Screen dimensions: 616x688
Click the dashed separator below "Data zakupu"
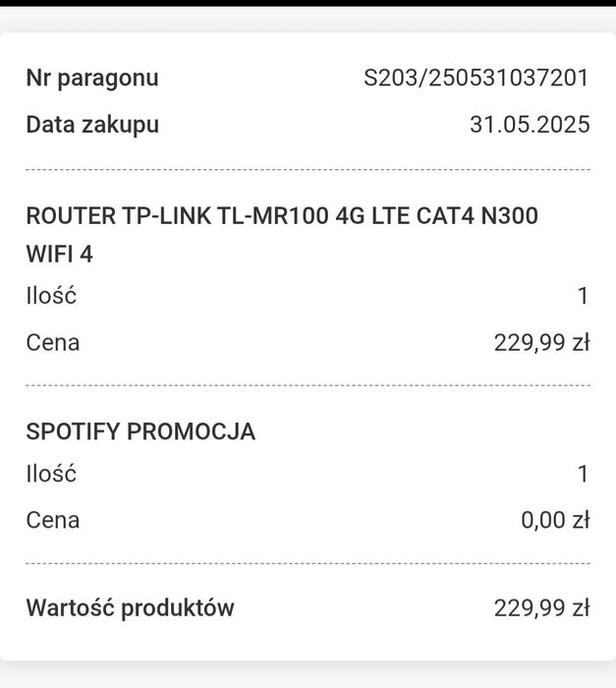click(x=308, y=170)
